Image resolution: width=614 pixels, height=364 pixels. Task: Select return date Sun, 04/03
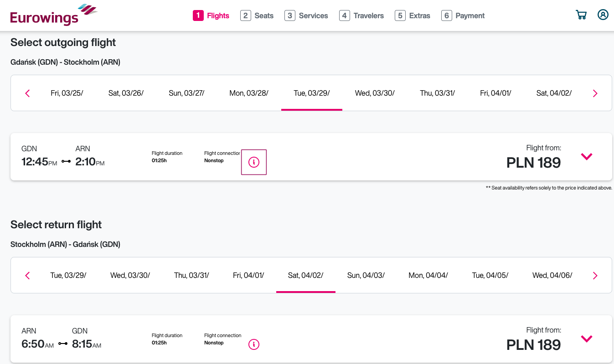pyautogui.click(x=366, y=276)
